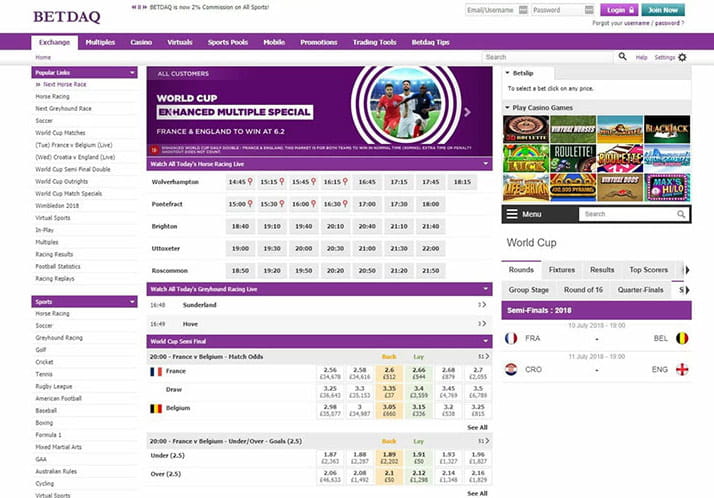Click the hamburger Menu icon in World Cup widget
This screenshot has width=714, height=498.
coord(512,214)
